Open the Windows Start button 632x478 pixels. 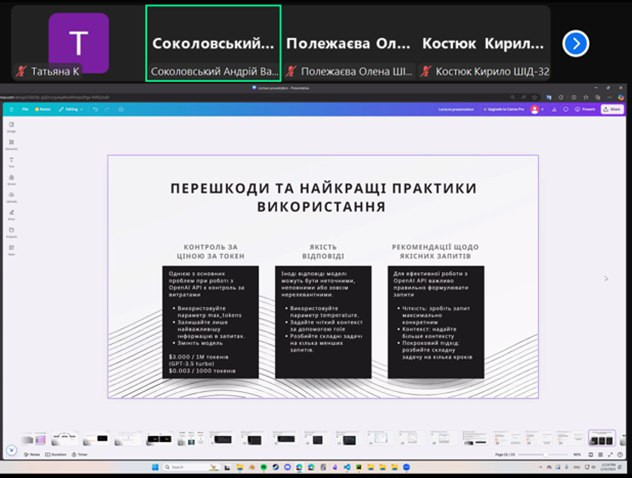pos(155,467)
